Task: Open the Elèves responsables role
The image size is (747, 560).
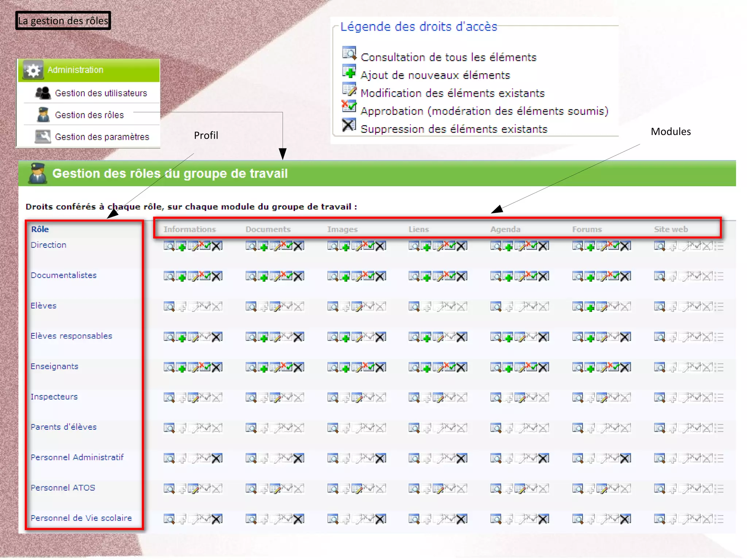Action: [71, 336]
